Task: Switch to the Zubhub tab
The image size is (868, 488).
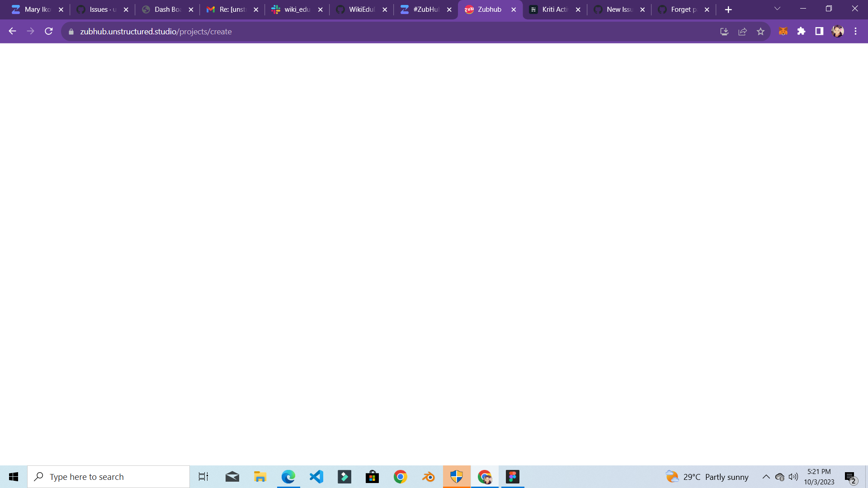Action: tap(488, 9)
